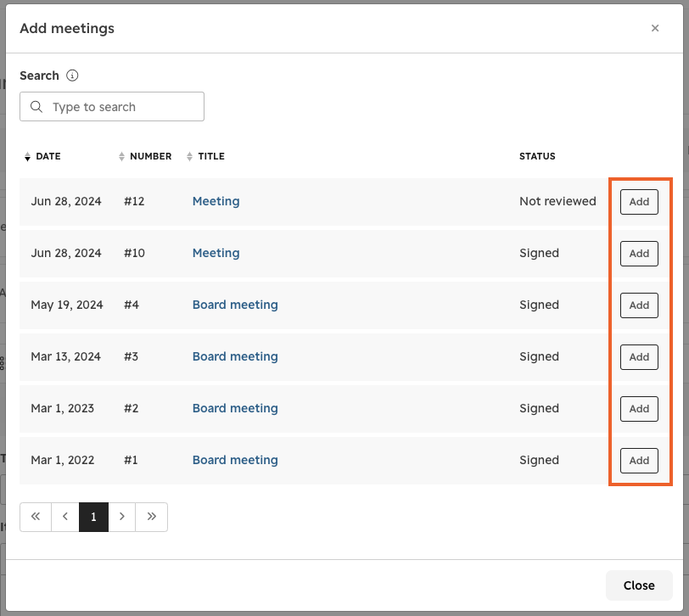Click the 'Mar 13, 2024' date cell
The height and width of the screenshot is (616, 689).
65,356
